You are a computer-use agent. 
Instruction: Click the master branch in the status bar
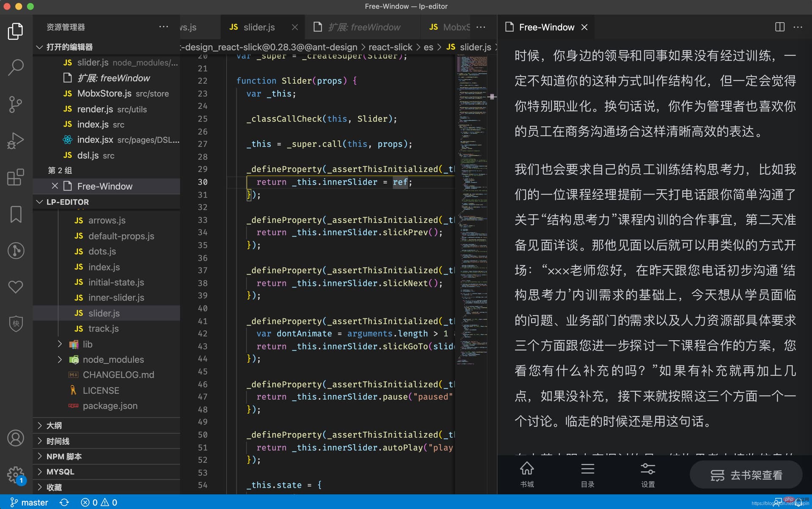coord(29,502)
